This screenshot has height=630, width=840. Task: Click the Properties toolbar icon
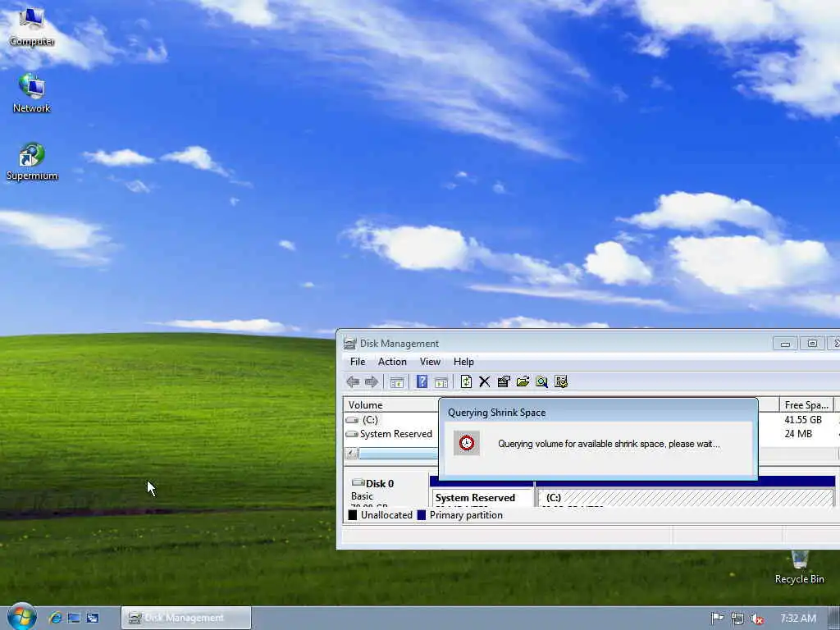pos(504,382)
